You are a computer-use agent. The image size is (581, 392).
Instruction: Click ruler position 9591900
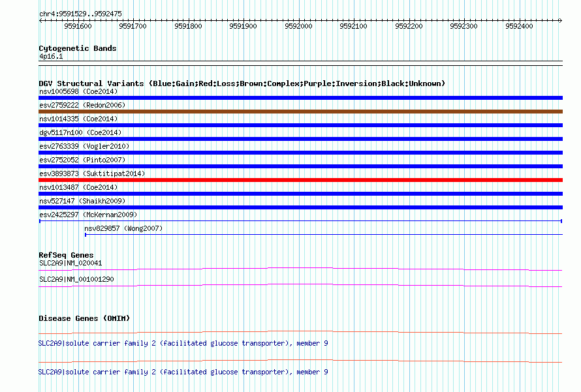tap(243, 26)
